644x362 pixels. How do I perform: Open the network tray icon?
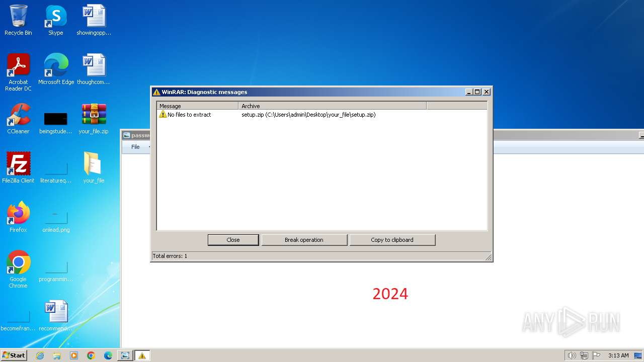584,355
